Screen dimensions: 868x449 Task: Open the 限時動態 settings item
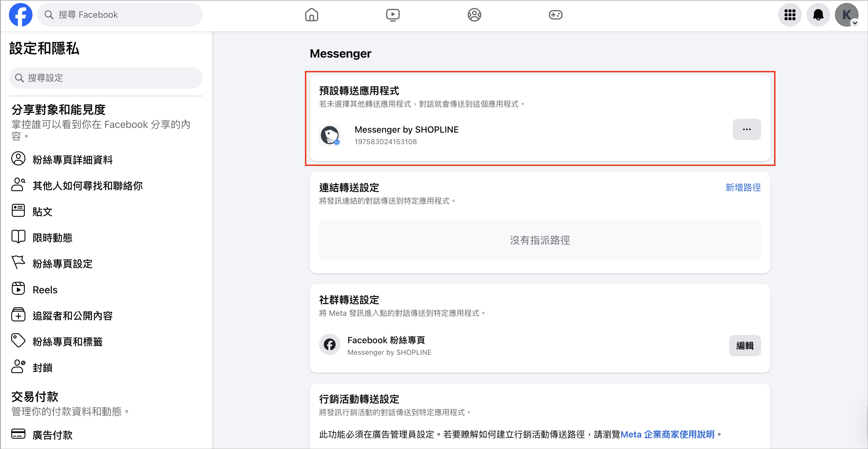tap(53, 237)
